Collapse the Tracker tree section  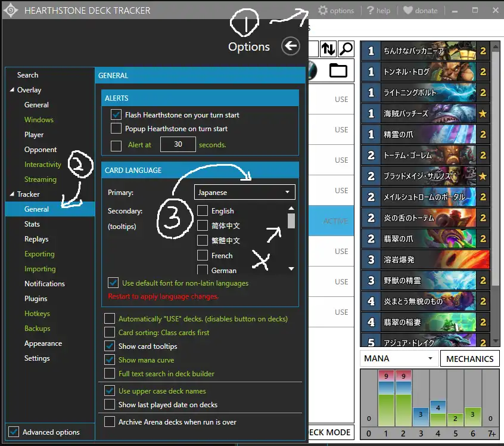tap(12, 194)
